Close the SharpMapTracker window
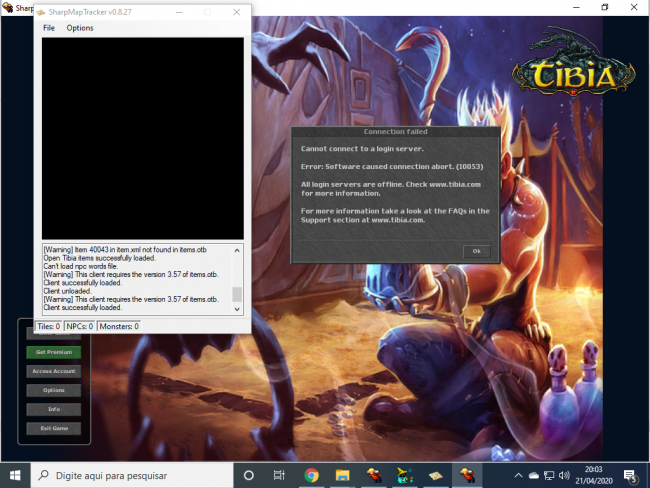The height and width of the screenshot is (488, 650). point(237,12)
